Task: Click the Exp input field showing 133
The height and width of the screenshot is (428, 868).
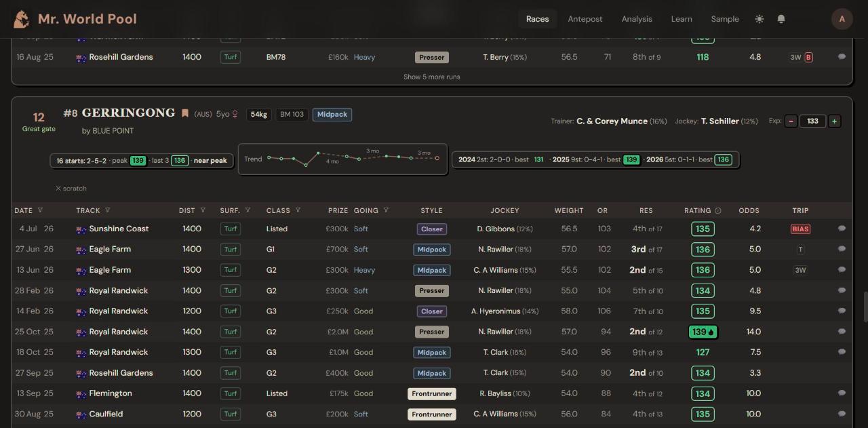Action: 812,121
